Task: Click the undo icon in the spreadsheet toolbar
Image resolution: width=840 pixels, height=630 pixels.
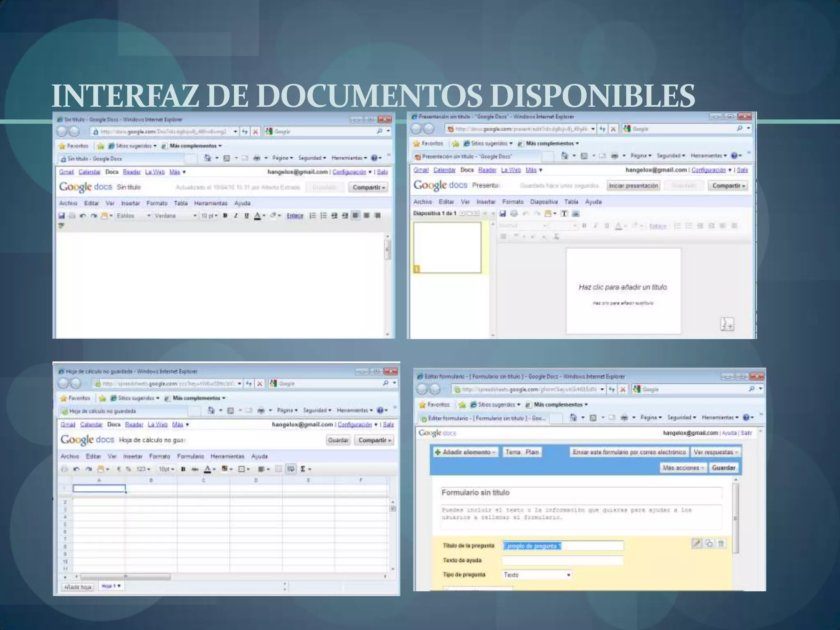Action: (x=76, y=469)
